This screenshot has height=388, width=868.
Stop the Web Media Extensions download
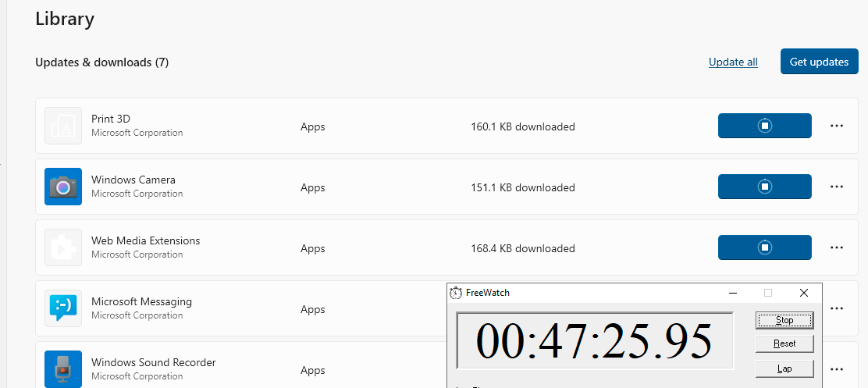point(764,247)
